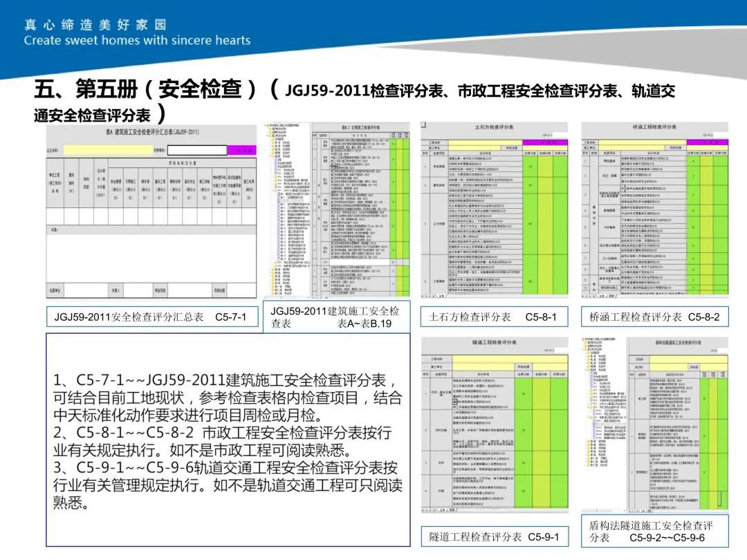
Task: Click the text Create sweet homes with sincere hearts
Action: pos(137,41)
